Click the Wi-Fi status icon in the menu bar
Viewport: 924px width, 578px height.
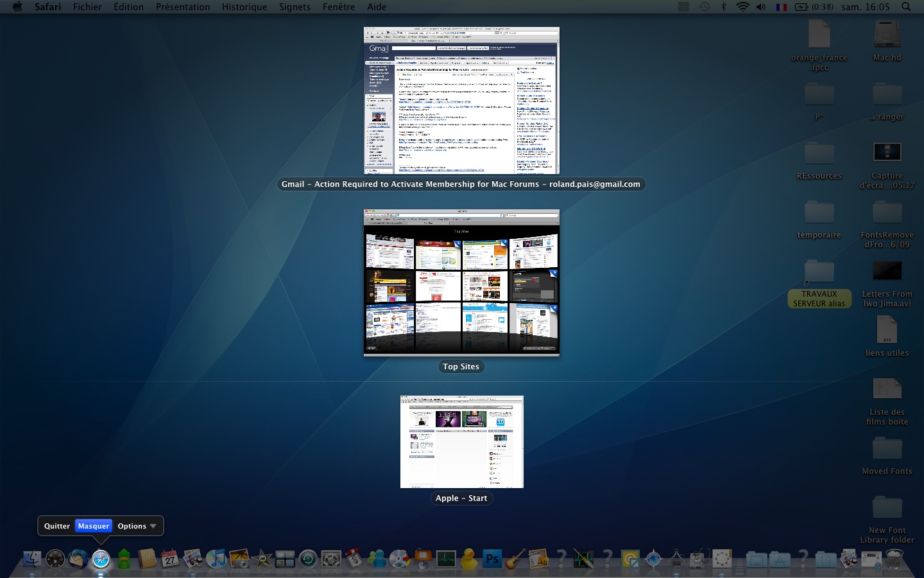[x=742, y=6]
